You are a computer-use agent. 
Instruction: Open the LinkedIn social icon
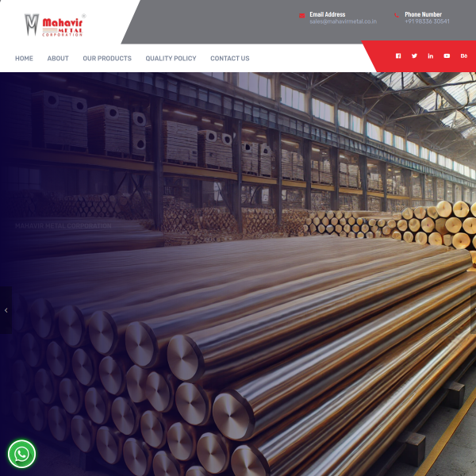coord(431,56)
